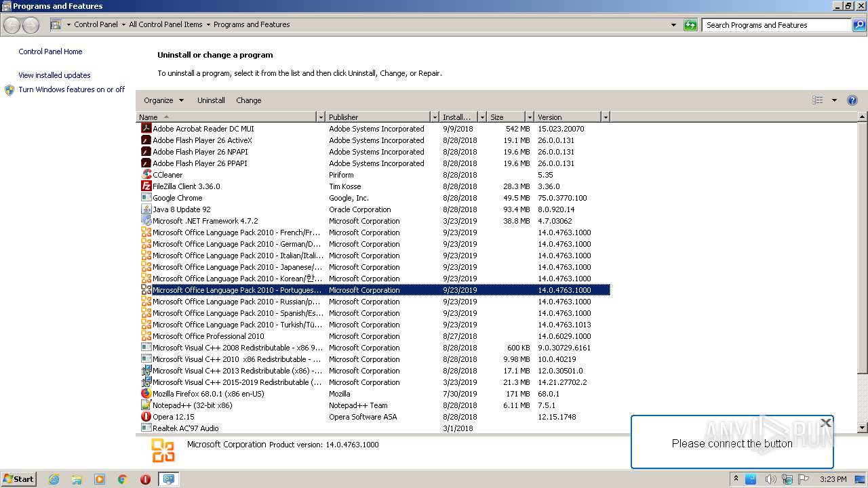Open Opera from the taskbar
Viewport: 868px width, 488px height.
(145, 479)
